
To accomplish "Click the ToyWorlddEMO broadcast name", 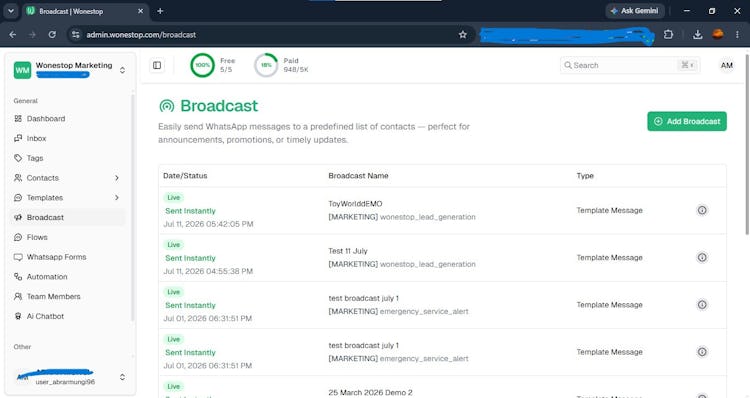I will tap(355, 204).
